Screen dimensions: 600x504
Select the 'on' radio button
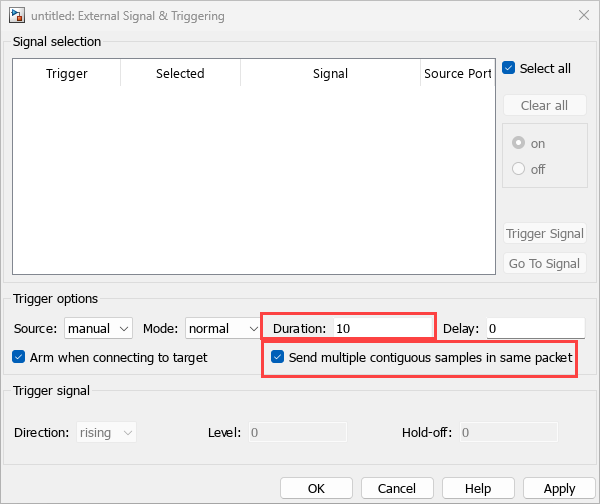click(518, 143)
